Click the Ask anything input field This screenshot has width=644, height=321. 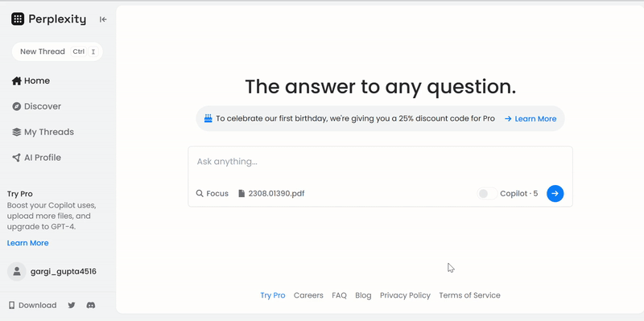point(380,162)
